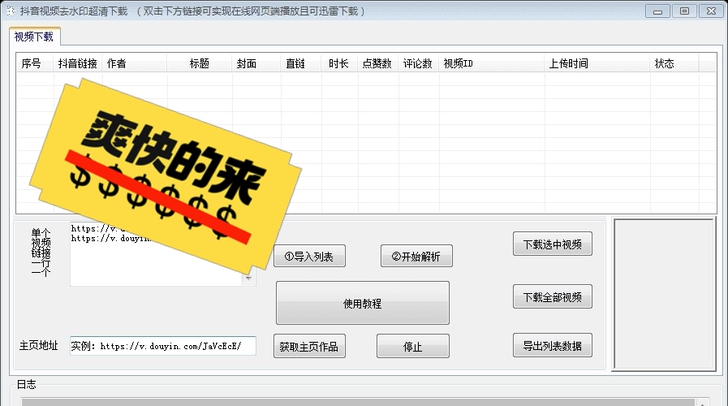The image size is (728, 406).
Task: Click the 标题 column header
Action: click(x=200, y=63)
